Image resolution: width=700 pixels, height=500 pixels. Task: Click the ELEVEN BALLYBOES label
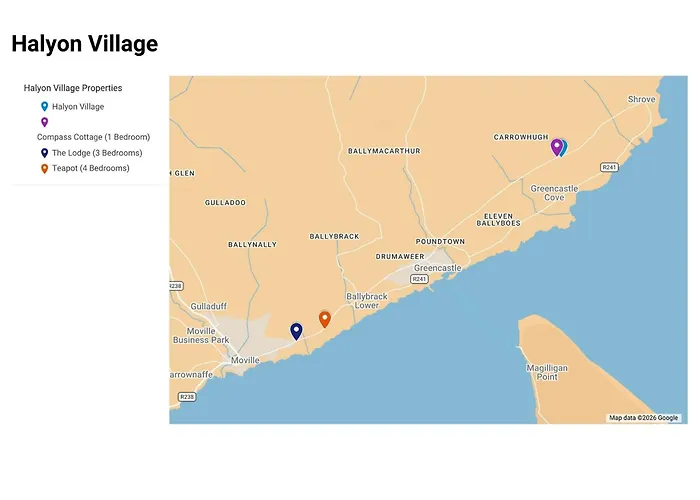[x=498, y=220]
